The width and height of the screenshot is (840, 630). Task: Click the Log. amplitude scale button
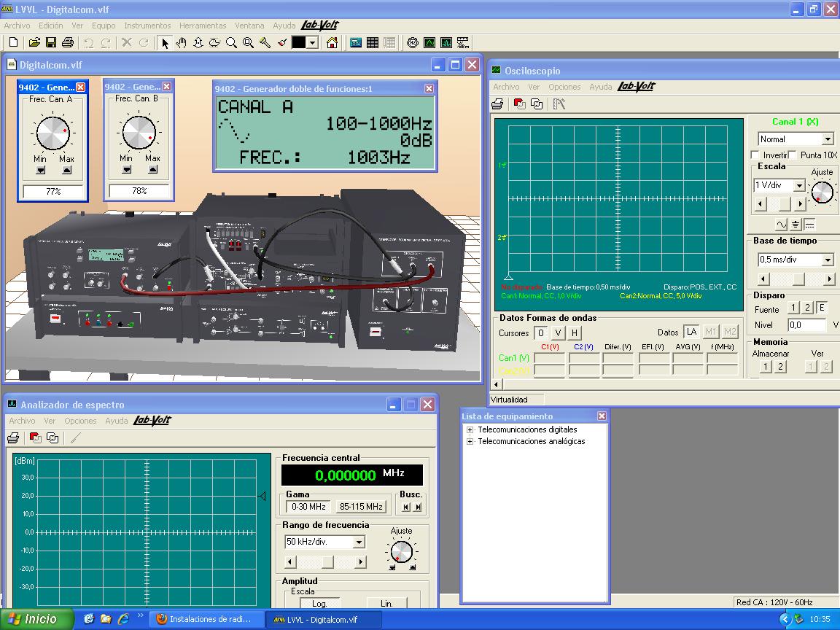319,603
